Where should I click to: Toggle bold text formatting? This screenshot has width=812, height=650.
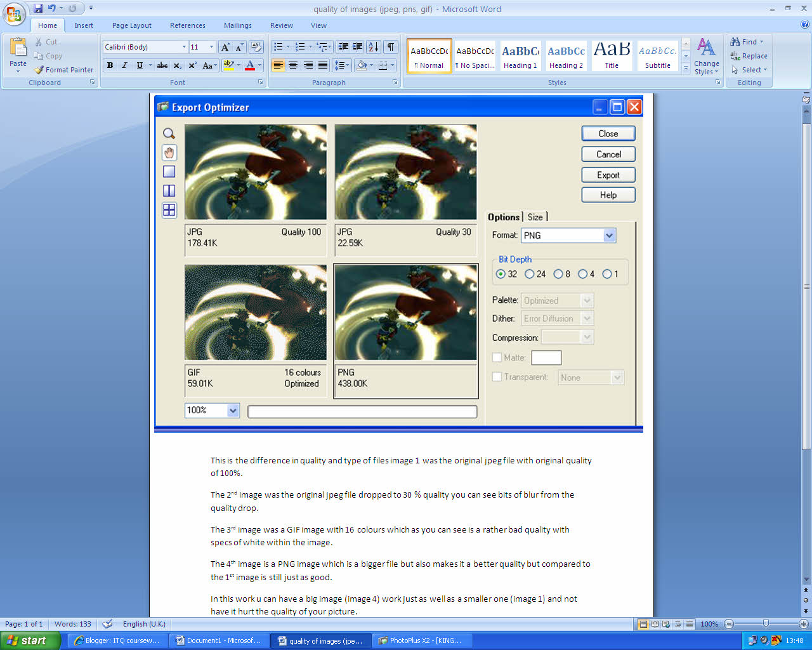[109, 65]
